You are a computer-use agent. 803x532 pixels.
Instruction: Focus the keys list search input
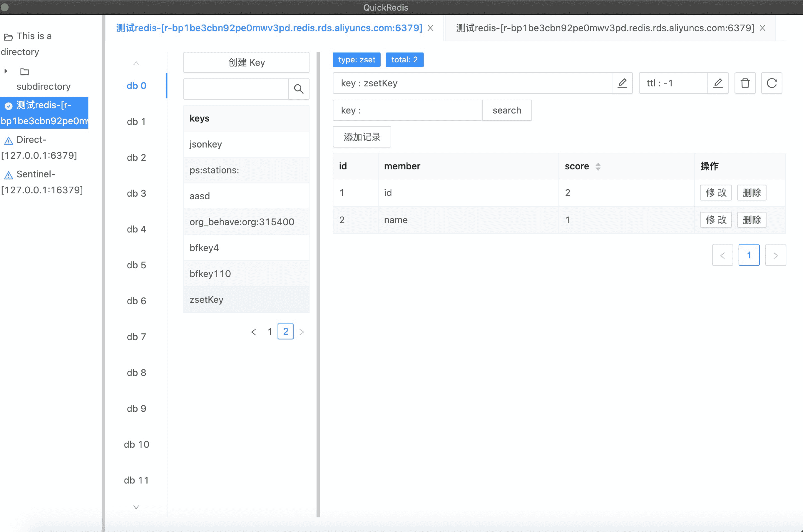pyautogui.click(x=236, y=89)
